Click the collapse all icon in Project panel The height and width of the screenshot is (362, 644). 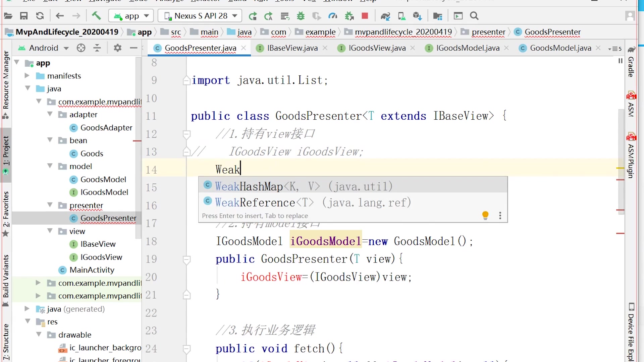[97, 48]
